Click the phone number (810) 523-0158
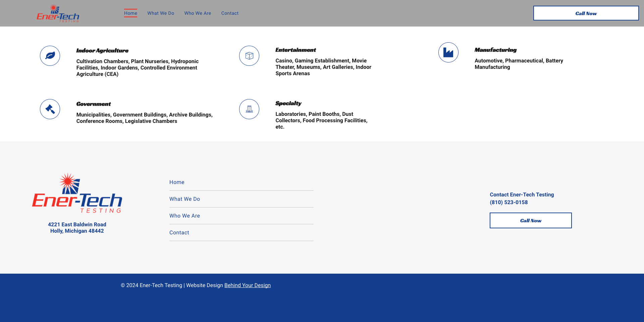The width and height of the screenshot is (644, 322). [x=508, y=202]
